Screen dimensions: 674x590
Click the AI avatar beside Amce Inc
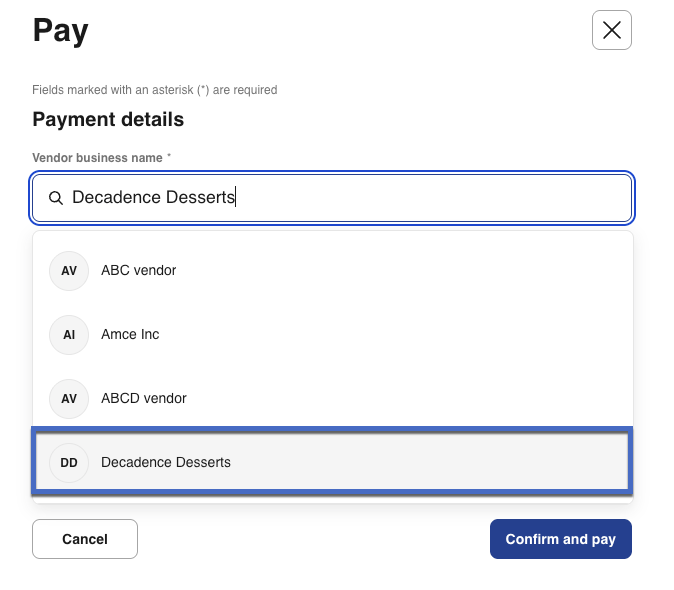(69, 334)
